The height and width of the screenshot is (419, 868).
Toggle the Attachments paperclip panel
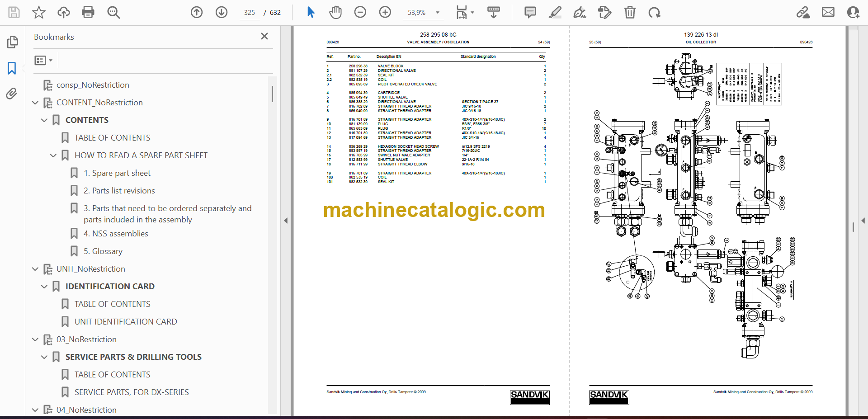point(12,94)
